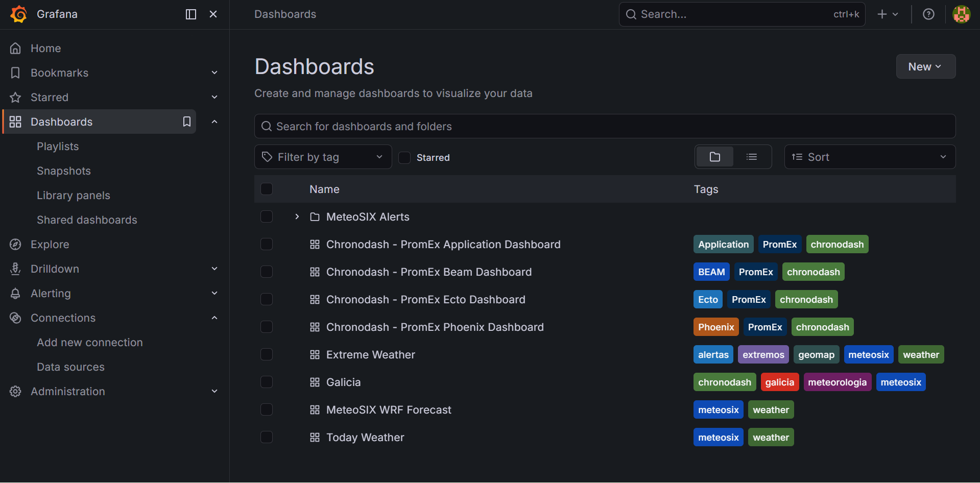980x483 pixels.
Task: Collapse the Dashboards section chevron
Action: [214, 122]
